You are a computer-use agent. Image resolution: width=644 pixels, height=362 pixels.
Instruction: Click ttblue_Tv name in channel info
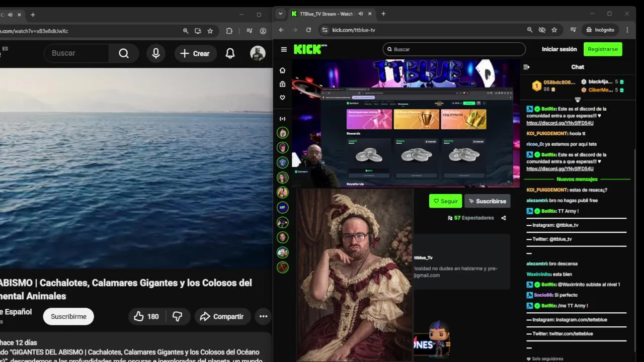(423, 257)
